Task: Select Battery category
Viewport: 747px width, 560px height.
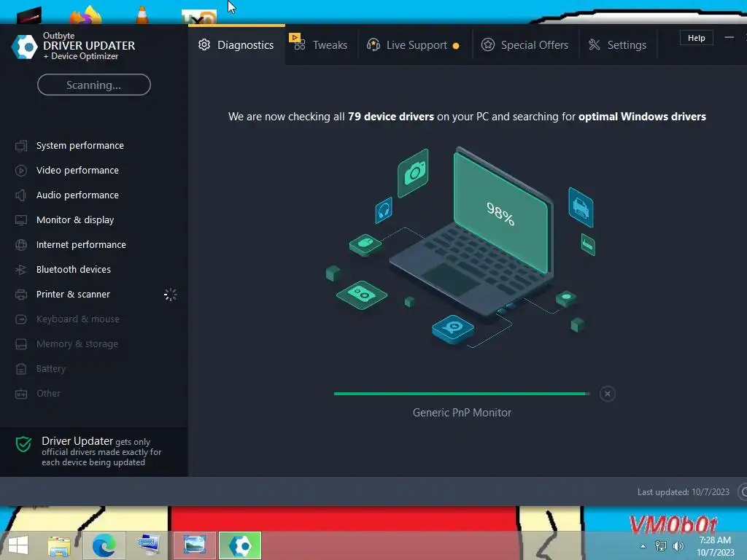Action: click(x=94, y=368)
